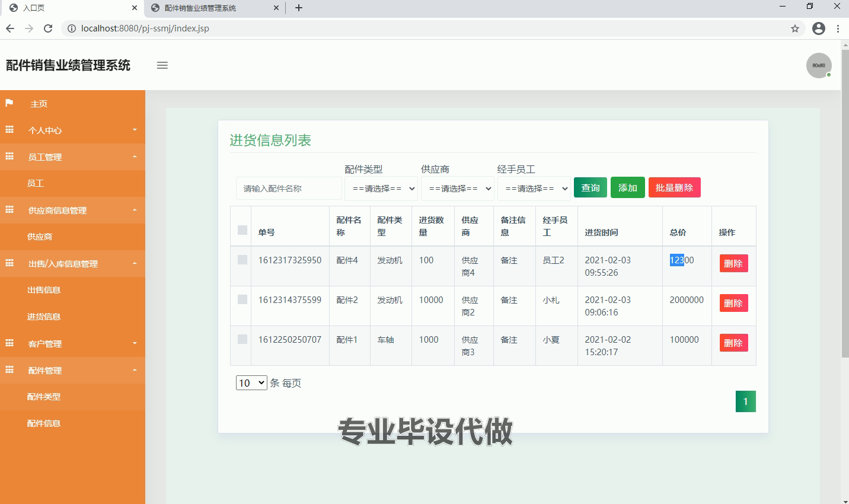The image size is (849, 504).
Task: Go to pagination page 1
Action: click(x=745, y=401)
